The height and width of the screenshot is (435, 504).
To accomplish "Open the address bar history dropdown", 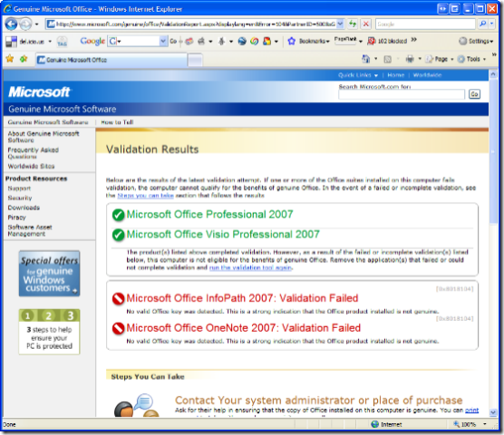I will tap(341, 24).
